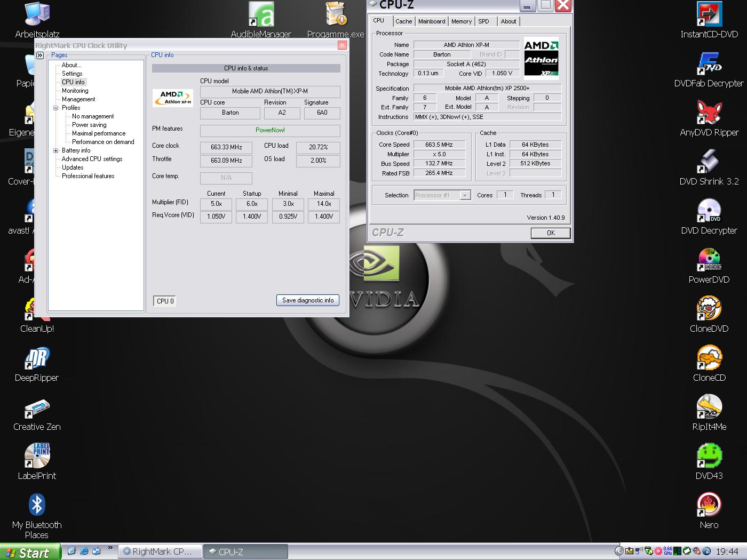Launch the DeepRipper desktop shortcut
This screenshot has height=560, width=747.
(37, 358)
